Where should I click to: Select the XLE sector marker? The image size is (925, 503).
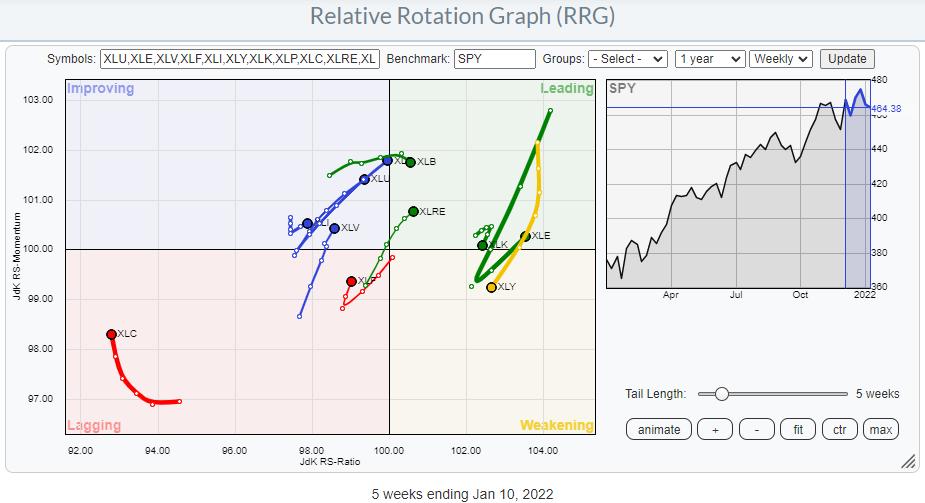pyautogui.click(x=525, y=237)
